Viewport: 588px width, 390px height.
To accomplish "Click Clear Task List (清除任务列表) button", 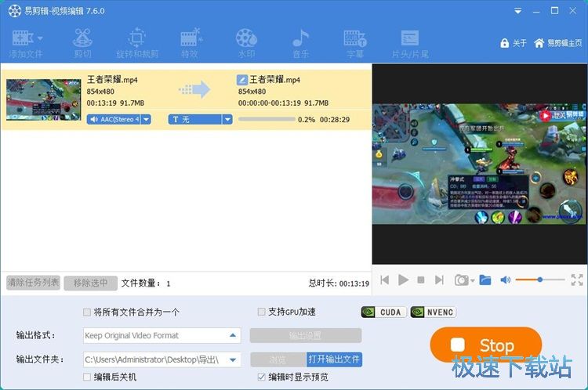I will point(34,283).
